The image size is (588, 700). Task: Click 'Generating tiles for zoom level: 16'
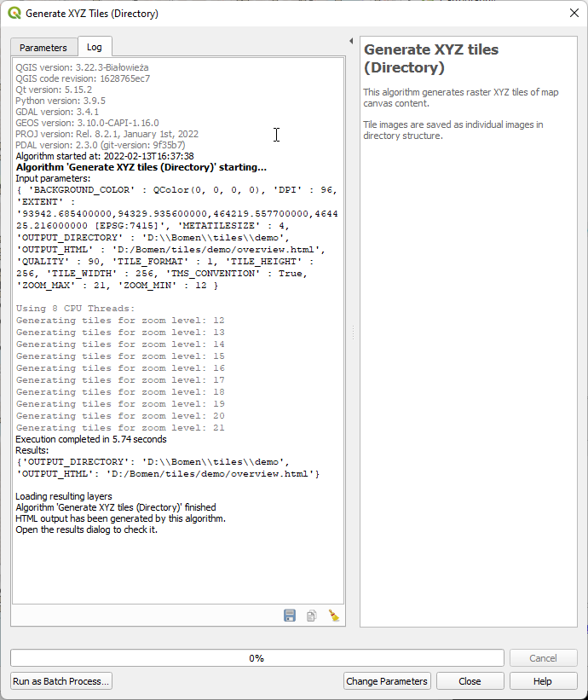tap(120, 367)
